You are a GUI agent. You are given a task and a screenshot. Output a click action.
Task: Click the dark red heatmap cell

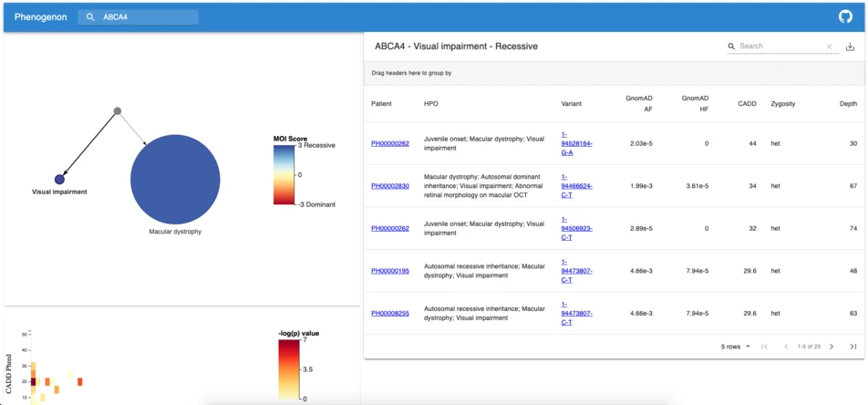[x=33, y=381]
